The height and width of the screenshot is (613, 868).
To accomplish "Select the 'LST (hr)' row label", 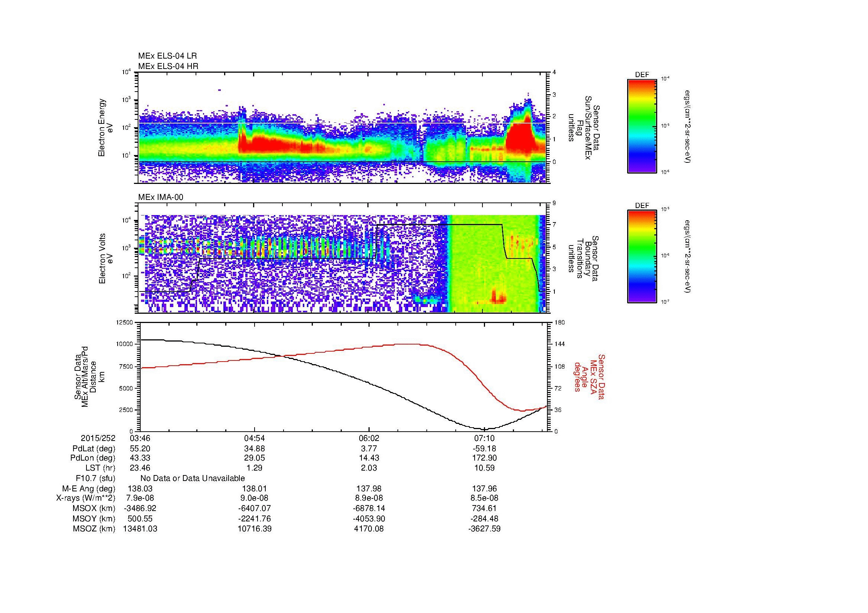I will click(x=100, y=468).
